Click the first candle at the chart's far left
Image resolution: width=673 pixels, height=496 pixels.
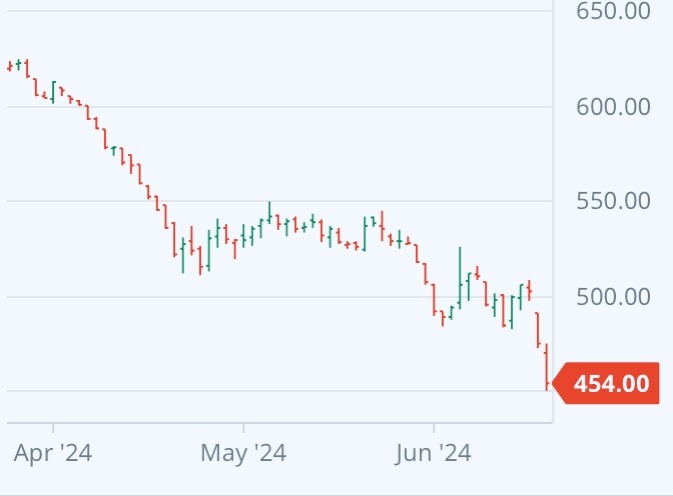tap(9, 67)
